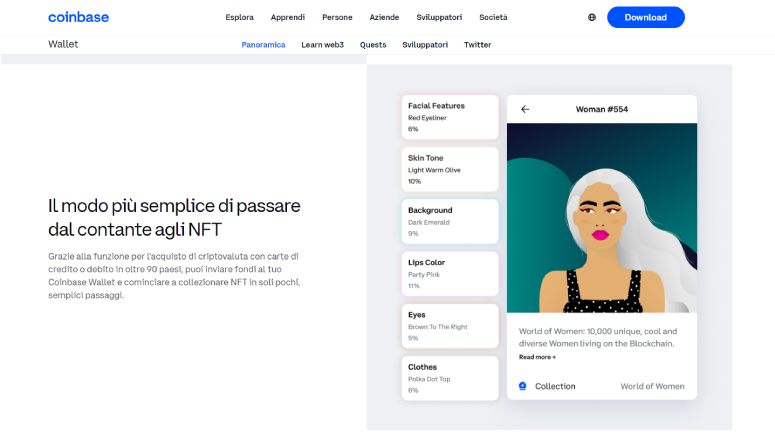Switch to the Quests tab
The image size is (775, 439).
point(373,44)
